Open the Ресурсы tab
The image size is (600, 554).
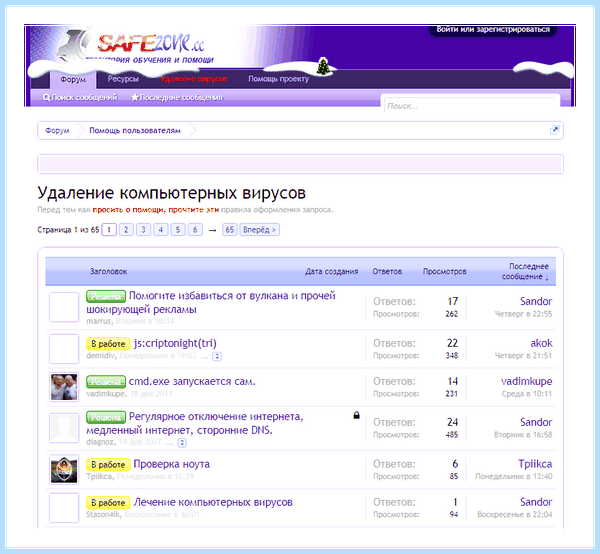click(x=123, y=79)
